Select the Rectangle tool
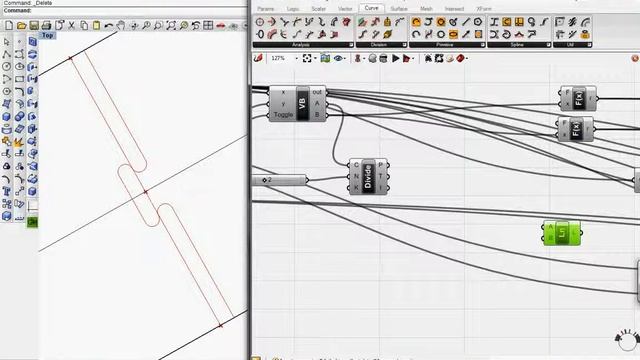640x360 pixels. (19, 79)
